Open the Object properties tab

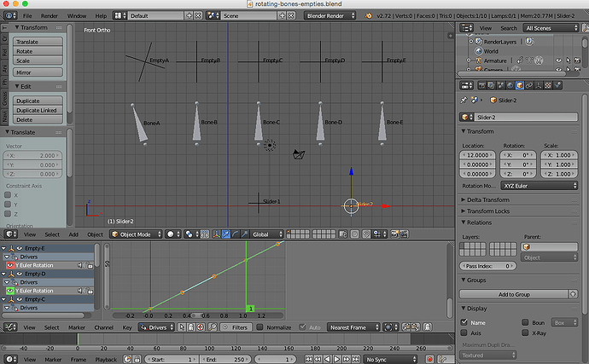coord(520,85)
